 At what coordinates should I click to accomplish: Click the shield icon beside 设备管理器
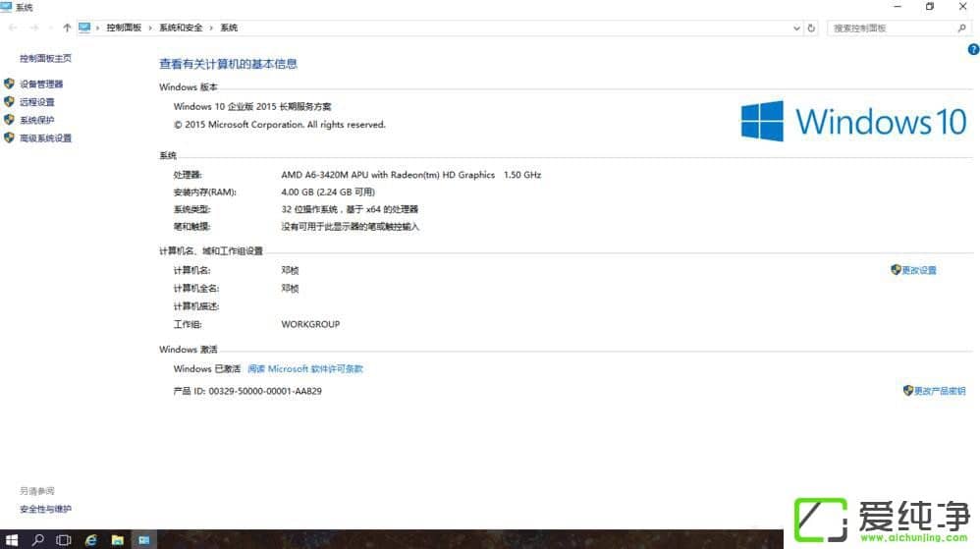pyautogui.click(x=9, y=83)
